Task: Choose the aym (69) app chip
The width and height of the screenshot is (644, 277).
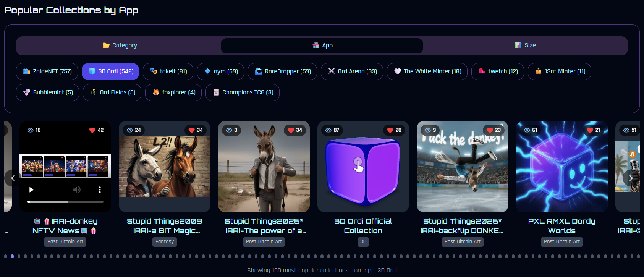Action: click(220, 71)
